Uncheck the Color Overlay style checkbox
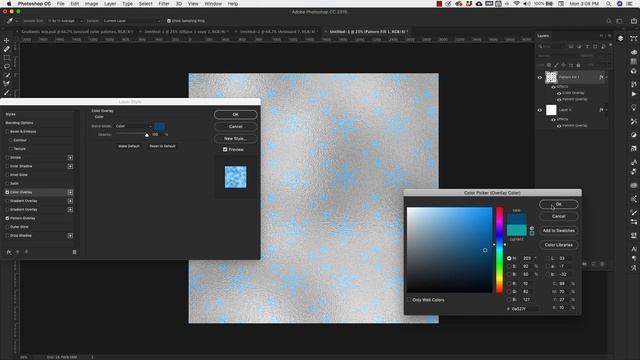 pyautogui.click(x=7, y=192)
